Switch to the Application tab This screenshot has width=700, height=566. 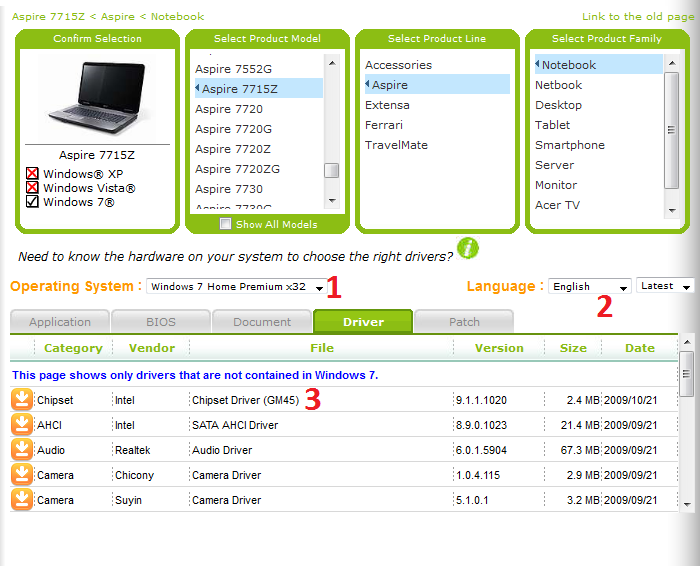(x=60, y=322)
